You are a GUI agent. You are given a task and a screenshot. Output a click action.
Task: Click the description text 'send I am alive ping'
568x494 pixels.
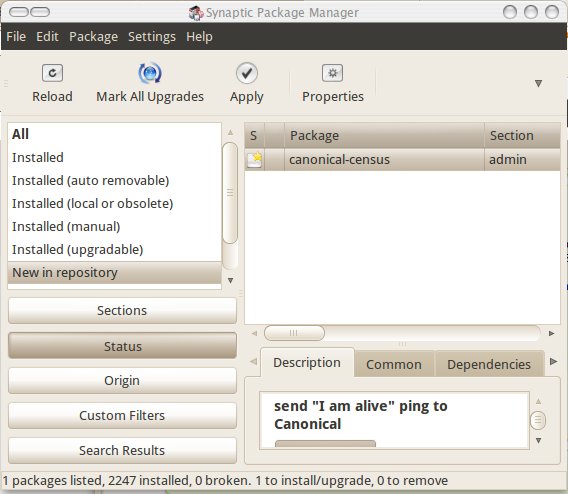pyautogui.click(x=361, y=415)
